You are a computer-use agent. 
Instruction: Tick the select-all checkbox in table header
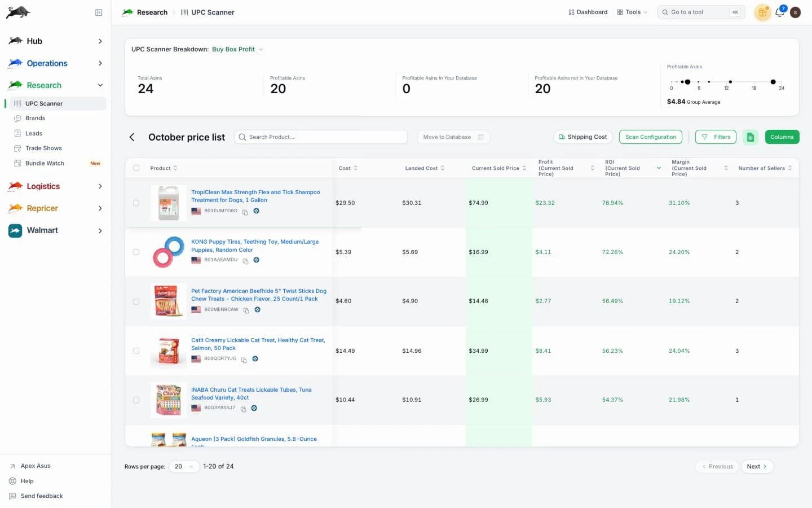[x=136, y=168]
